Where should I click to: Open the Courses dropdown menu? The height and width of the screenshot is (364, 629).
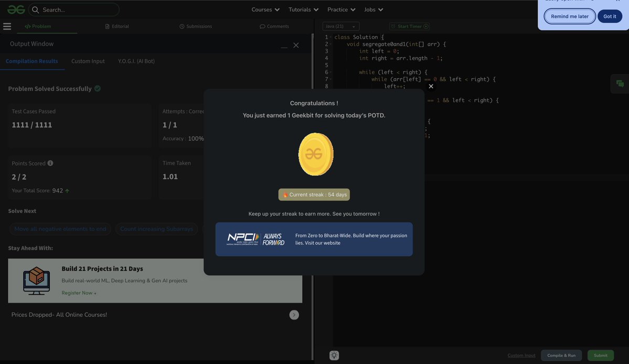click(x=265, y=9)
